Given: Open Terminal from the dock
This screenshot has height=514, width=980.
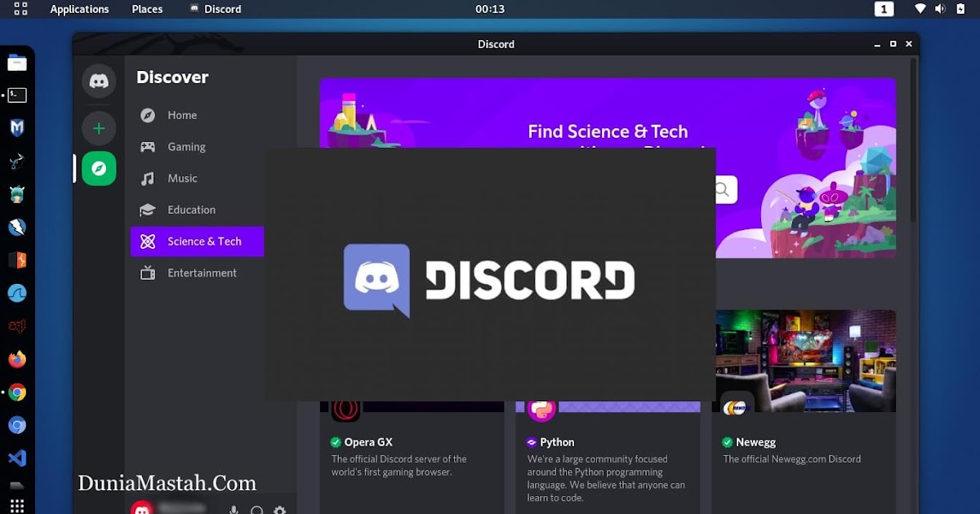Looking at the screenshot, I should (x=17, y=95).
